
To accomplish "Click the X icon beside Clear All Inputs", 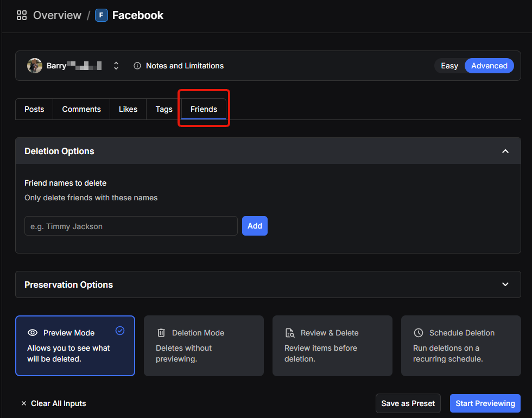I will tap(24, 403).
